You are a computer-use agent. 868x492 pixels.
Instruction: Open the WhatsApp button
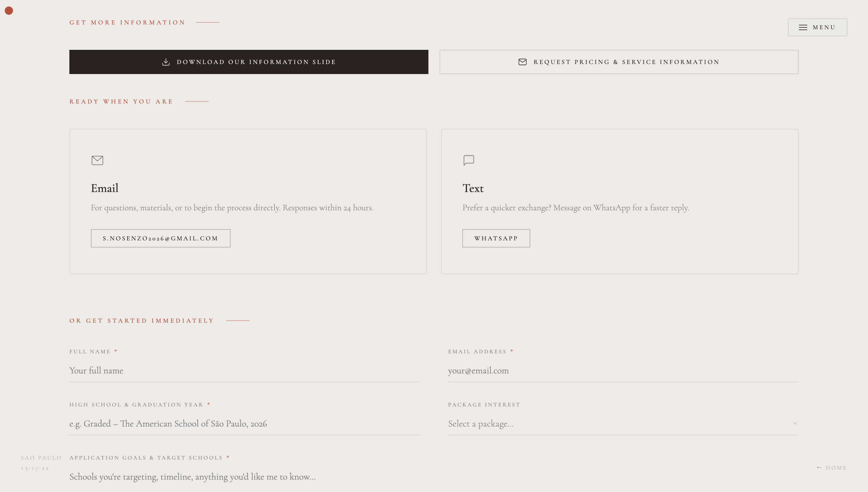click(496, 238)
